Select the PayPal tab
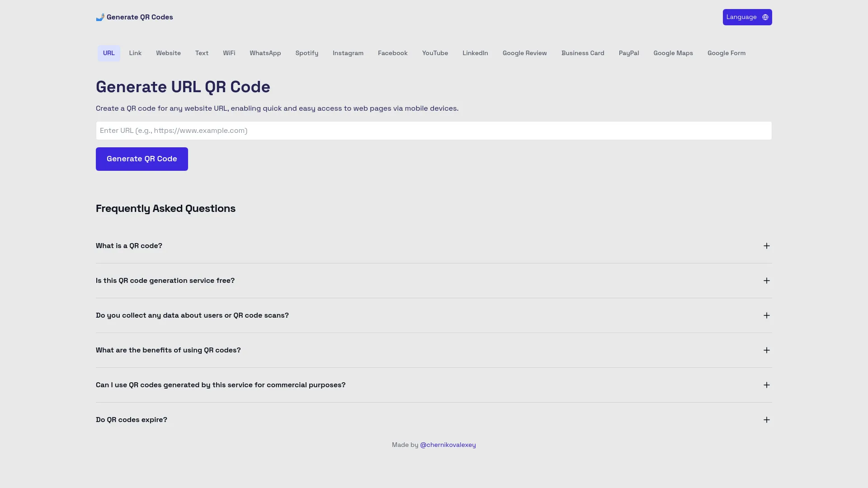 629,53
